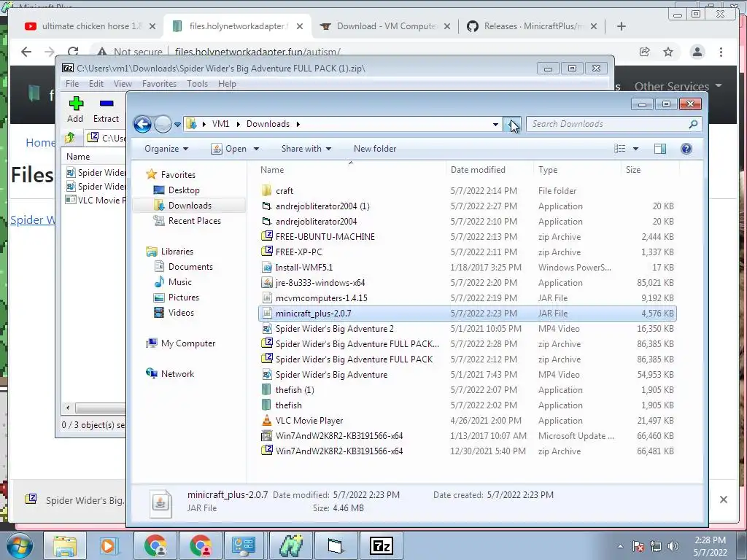This screenshot has height=560, width=747.
Task: Click Chrome's share page icon
Action: (645, 52)
